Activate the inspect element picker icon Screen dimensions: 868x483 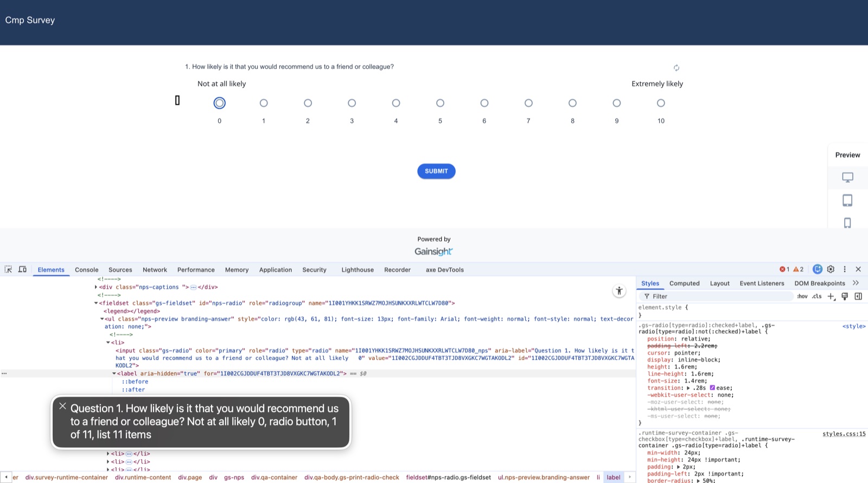8,269
